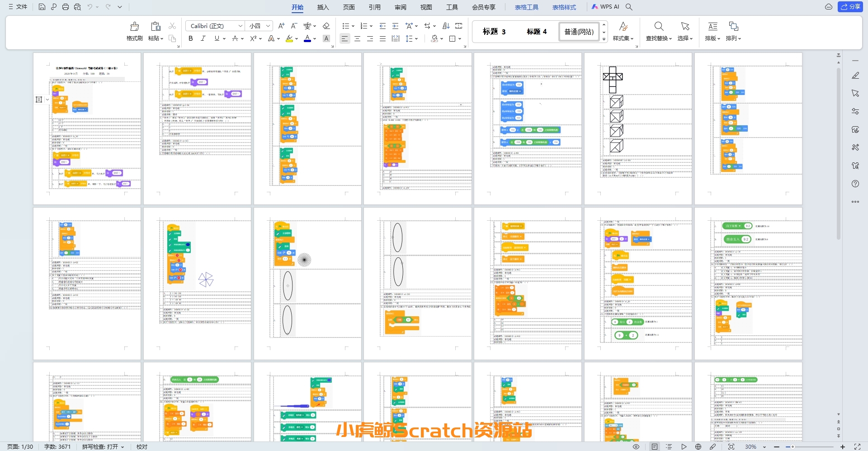
Task: Switch to the 插入 Insert tab
Action: click(x=323, y=7)
